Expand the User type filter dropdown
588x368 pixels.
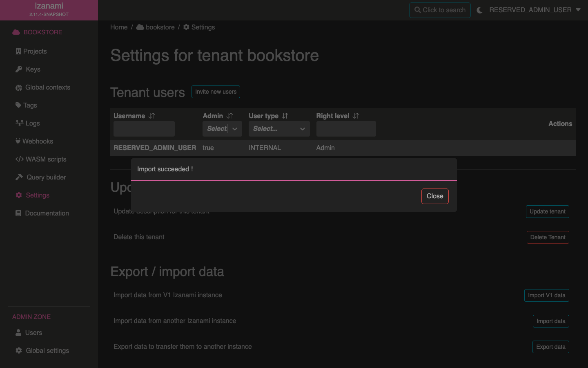coord(303,129)
